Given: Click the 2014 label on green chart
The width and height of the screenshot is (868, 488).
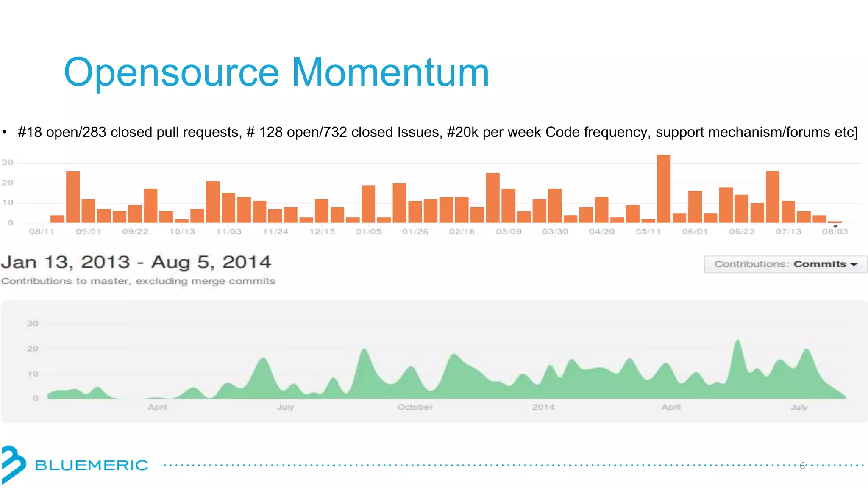Looking at the screenshot, I should [543, 407].
